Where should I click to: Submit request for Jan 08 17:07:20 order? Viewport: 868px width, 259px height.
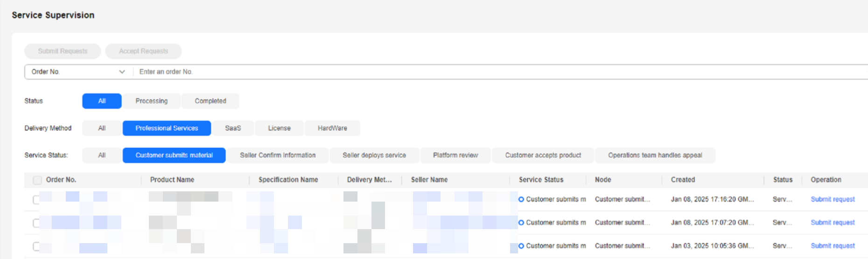(x=833, y=223)
